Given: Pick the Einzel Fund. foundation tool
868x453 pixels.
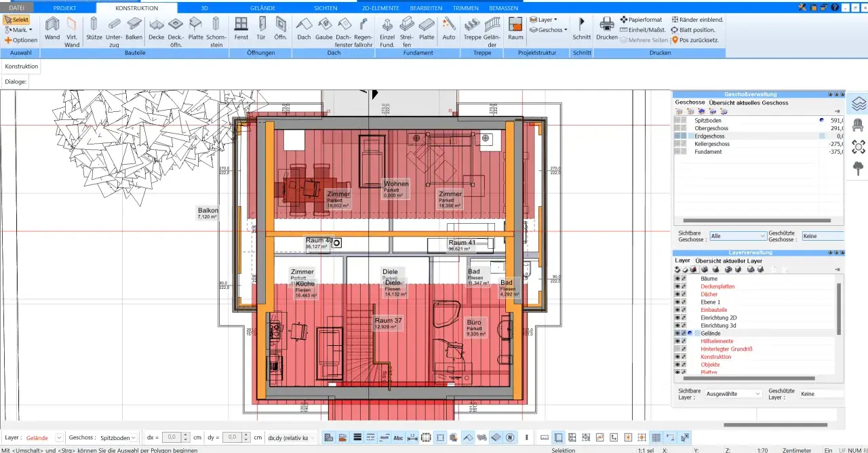Looking at the screenshot, I should click(x=387, y=31).
